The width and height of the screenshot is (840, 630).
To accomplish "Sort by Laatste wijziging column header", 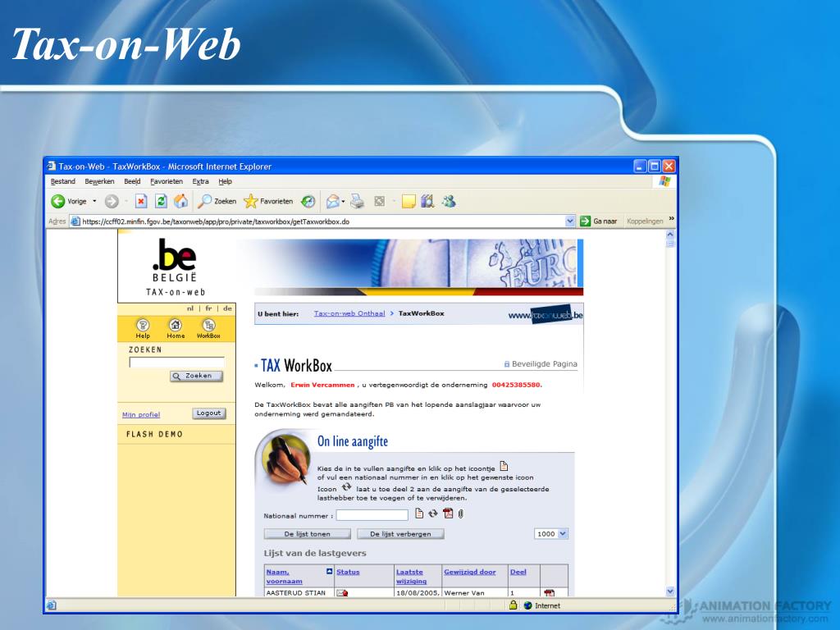I will pos(412,577).
